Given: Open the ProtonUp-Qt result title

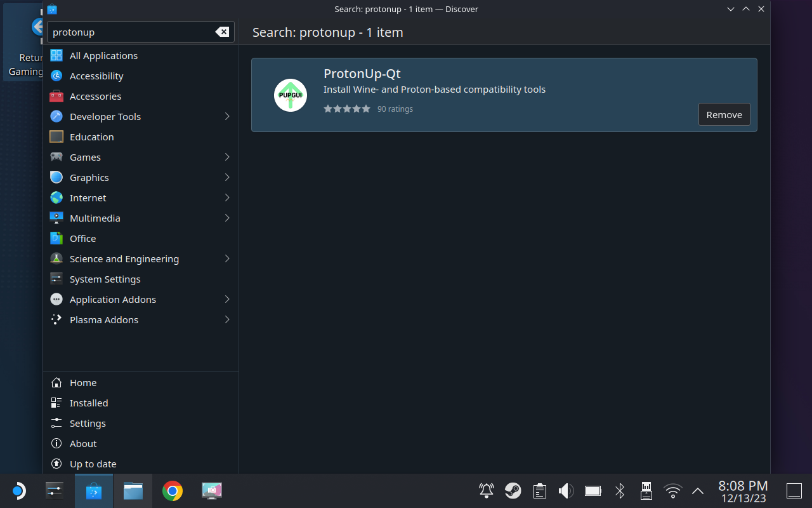Looking at the screenshot, I should coord(362,74).
